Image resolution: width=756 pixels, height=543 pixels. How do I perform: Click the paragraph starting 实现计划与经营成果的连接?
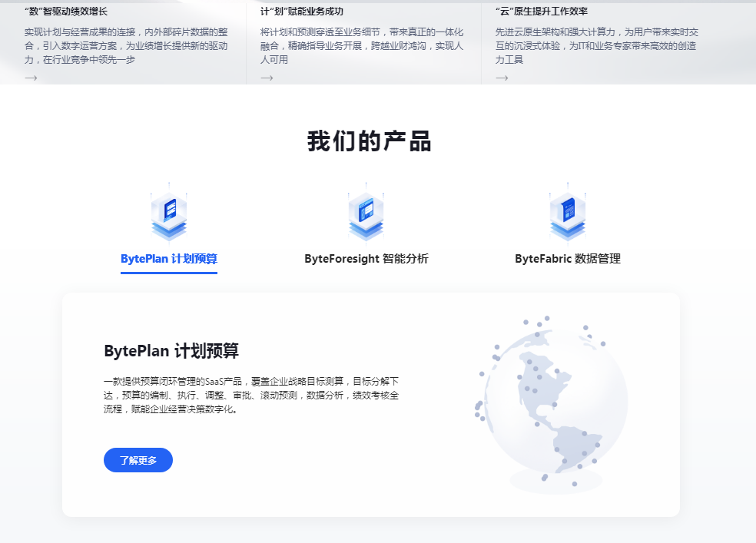pos(126,46)
